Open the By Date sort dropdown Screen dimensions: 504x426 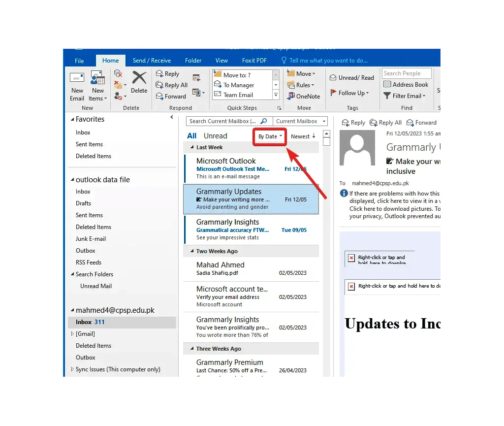269,135
